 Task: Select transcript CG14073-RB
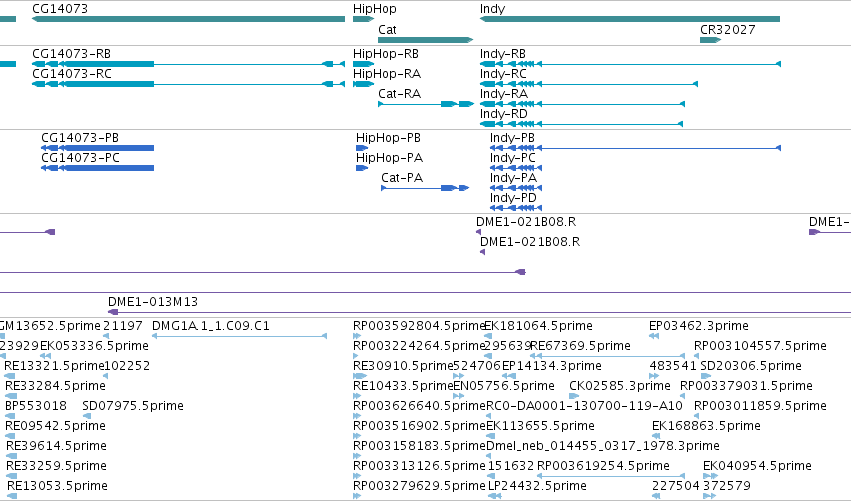[188, 64]
